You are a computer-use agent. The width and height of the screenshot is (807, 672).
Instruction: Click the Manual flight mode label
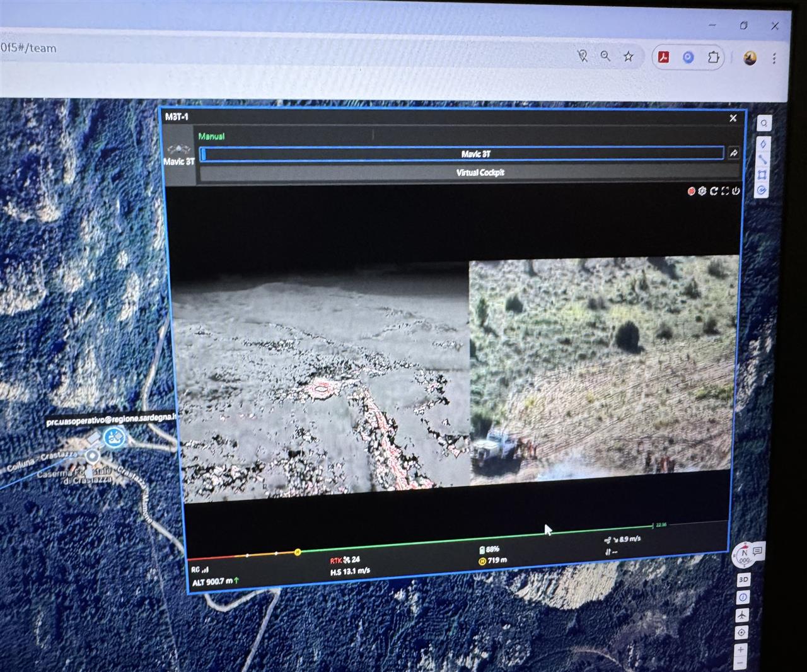211,136
